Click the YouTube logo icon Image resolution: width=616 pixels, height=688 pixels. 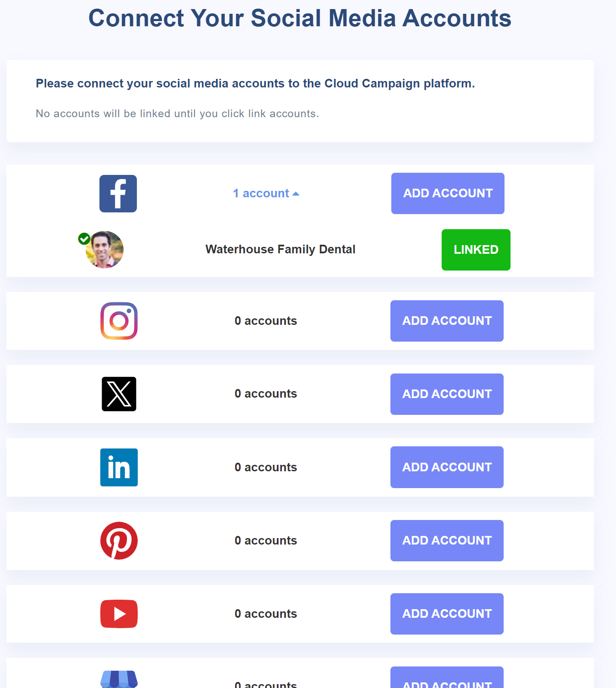[x=119, y=614]
